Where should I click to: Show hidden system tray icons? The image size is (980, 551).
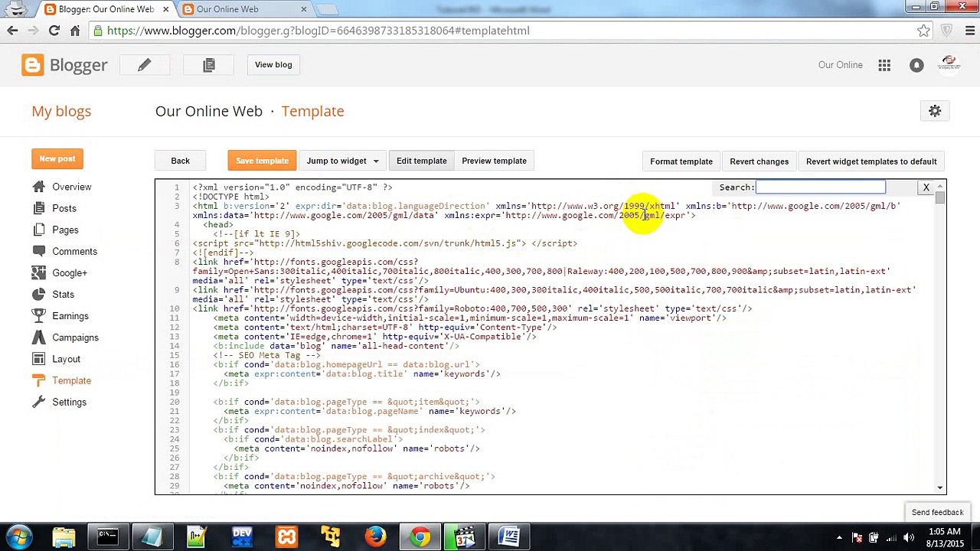coord(839,537)
